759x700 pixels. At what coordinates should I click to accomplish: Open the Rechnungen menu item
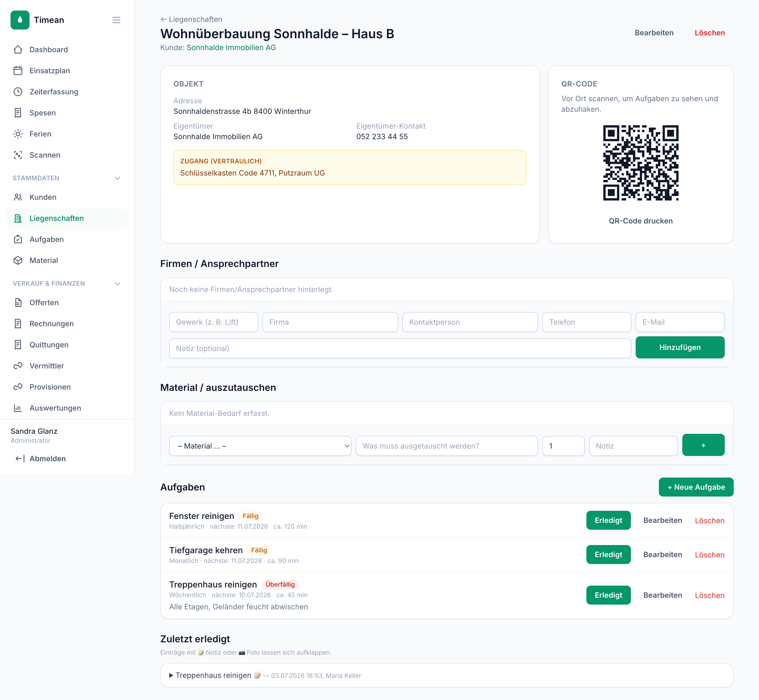[x=67, y=324]
